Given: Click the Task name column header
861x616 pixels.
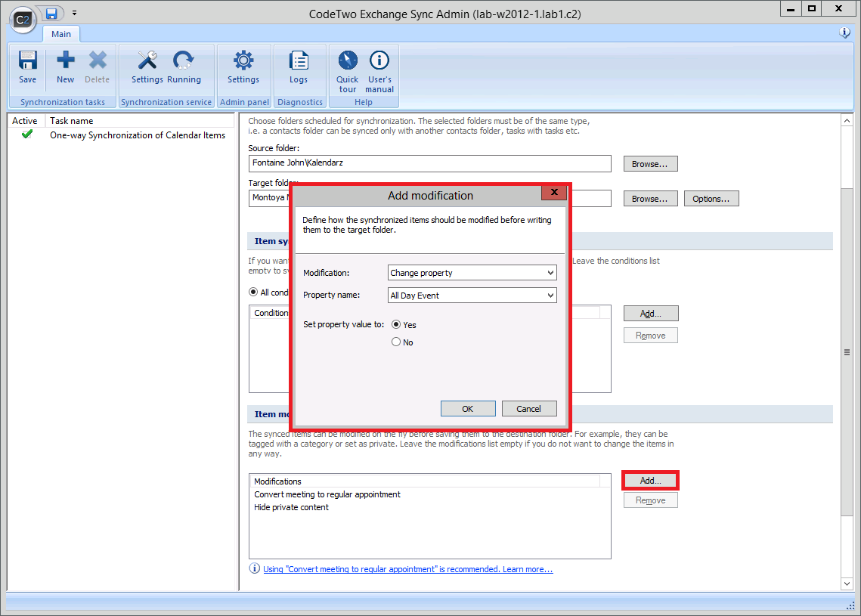Looking at the screenshot, I should click(x=140, y=121).
